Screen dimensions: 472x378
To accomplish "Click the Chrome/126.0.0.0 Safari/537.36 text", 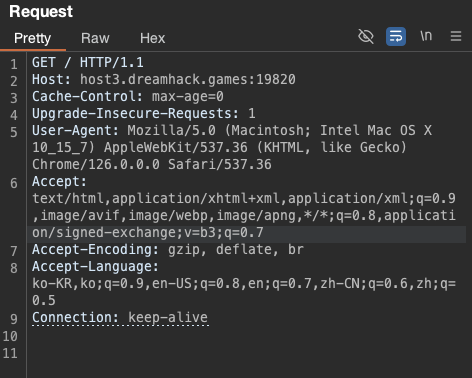I will point(152,164).
